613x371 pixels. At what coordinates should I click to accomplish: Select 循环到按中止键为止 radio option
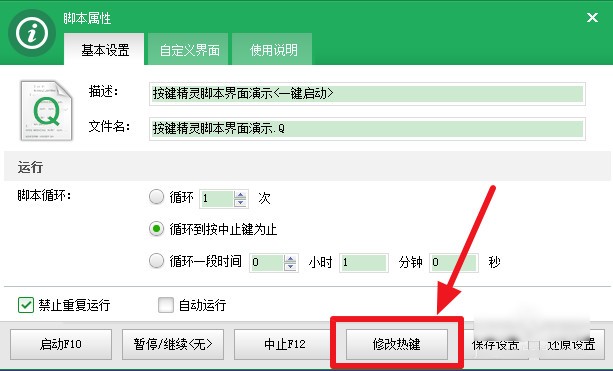[156, 229]
